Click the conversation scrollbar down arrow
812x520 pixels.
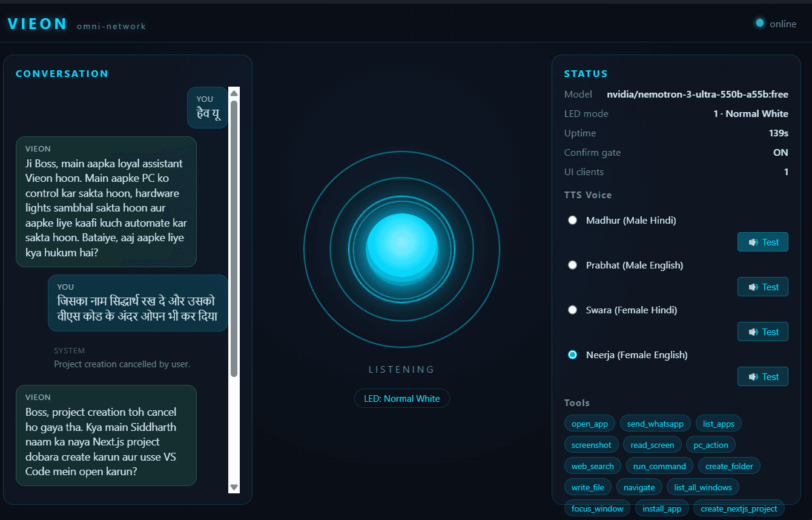click(x=234, y=487)
